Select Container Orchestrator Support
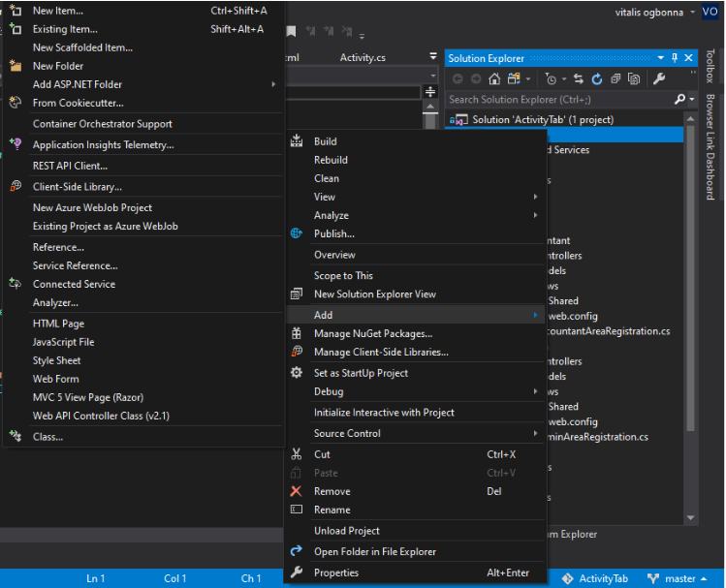726x588 pixels. (x=143, y=124)
